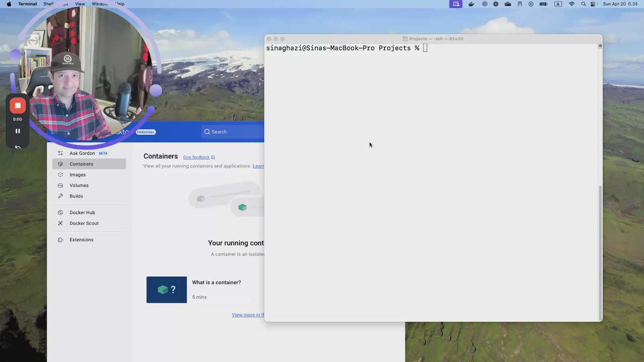644x362 pixels.
Task: Show battery status from the menu bar
Action: [543, 4]
